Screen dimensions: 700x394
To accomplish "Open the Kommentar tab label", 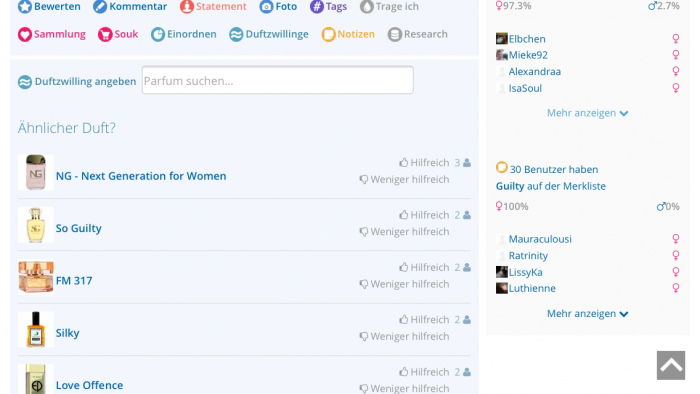I will [138, 7].
